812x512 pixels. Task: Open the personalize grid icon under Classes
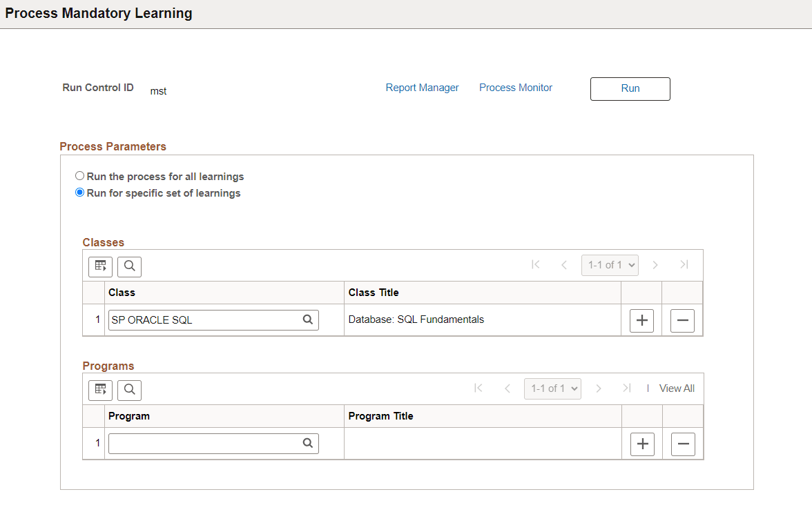pos(100,266)
